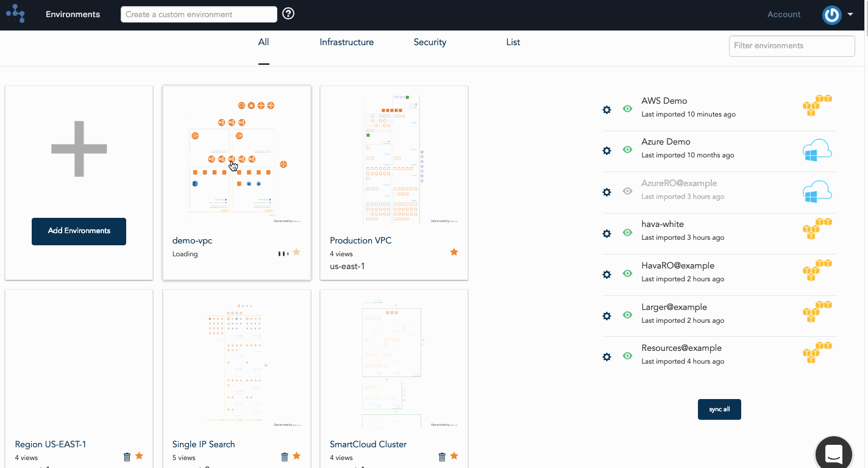Click the large plus icon to add environment
This screenshot has width=868, height=468.
point(79,149)
